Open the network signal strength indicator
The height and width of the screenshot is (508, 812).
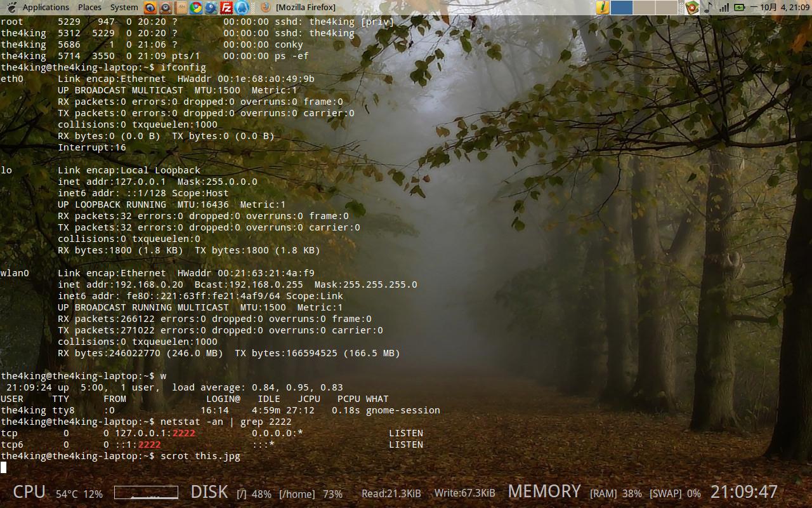coord(724,8)
